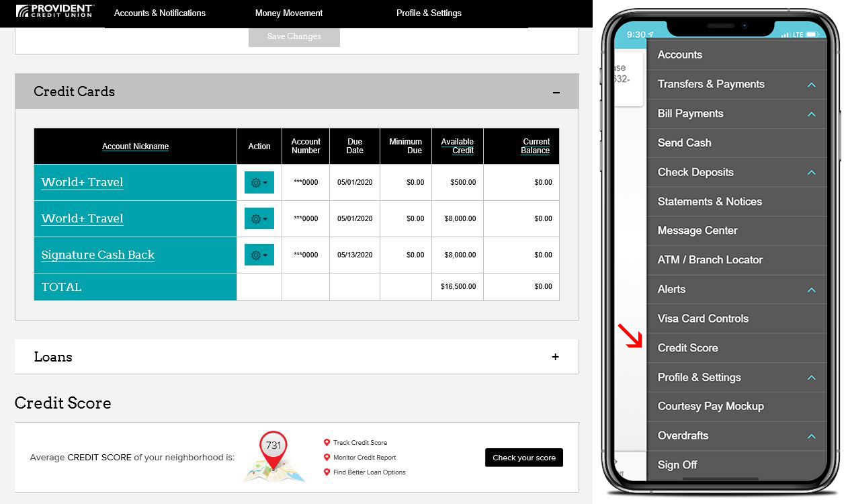Sort by Current Balance column header
Image resolution: width=848 pixels, height=504 pixels.
tap(536, 146)
